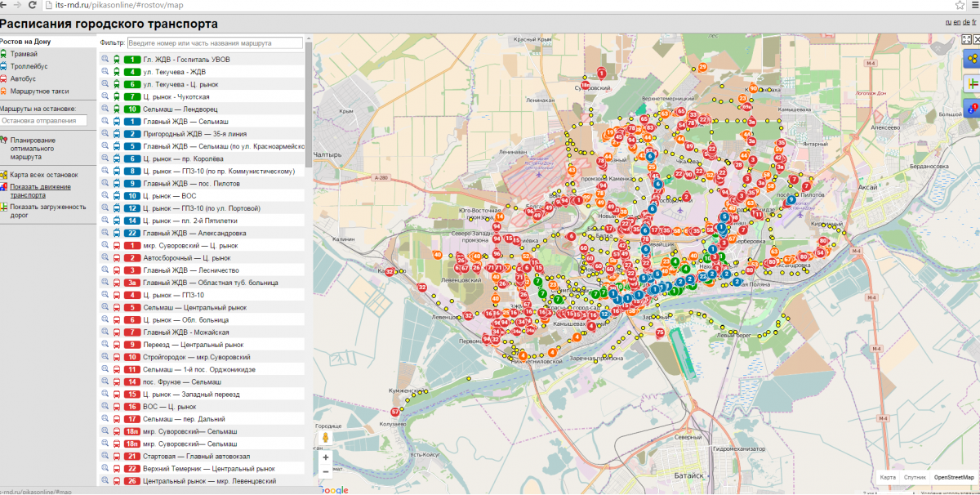
Task: Switch site language to English
Action: [956, 23]
